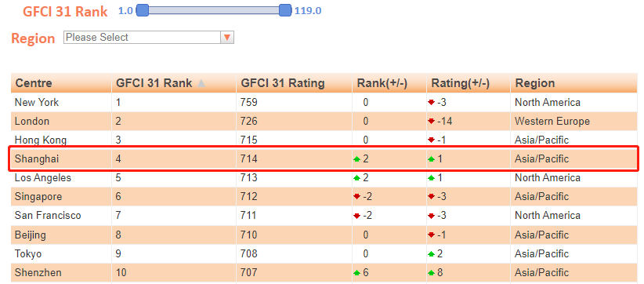644x284 pixels.
Task: Click the green up arrow in Los Angeles' Rank(+/-)
Action: pyautogui.click(x=357, y=178)
